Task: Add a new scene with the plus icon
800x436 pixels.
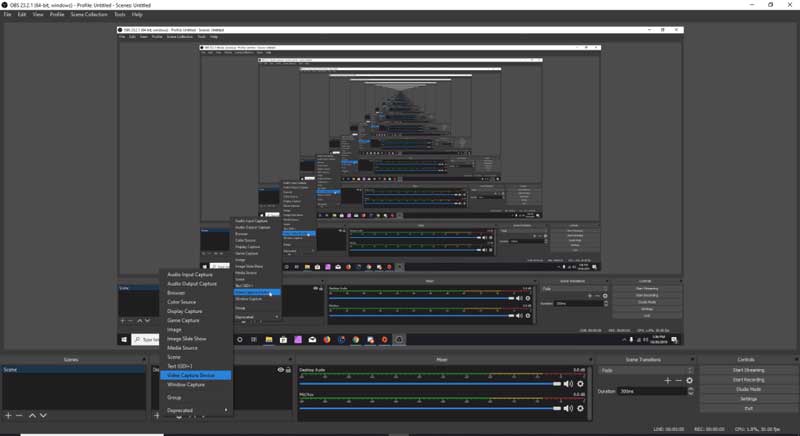Action: point(8,416)
